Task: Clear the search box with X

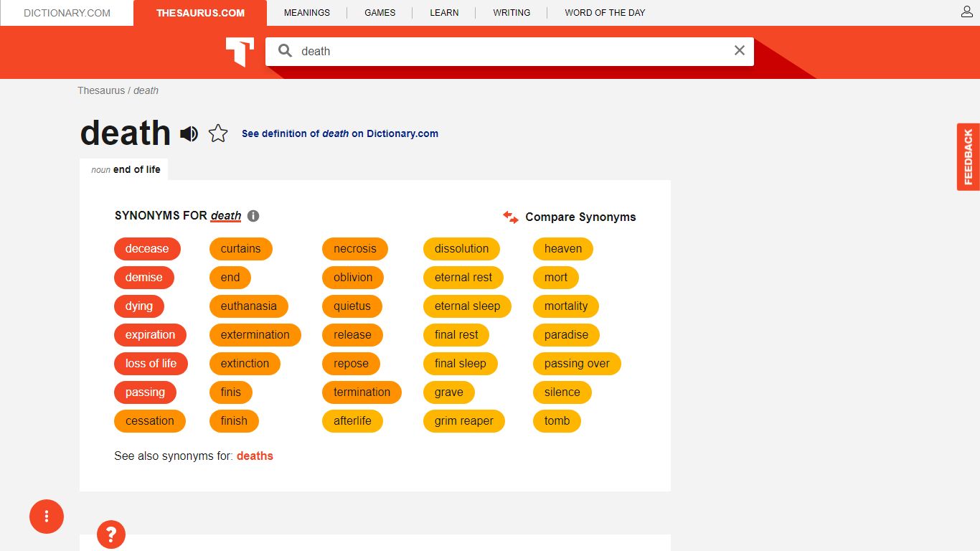Action: point(740,50)
